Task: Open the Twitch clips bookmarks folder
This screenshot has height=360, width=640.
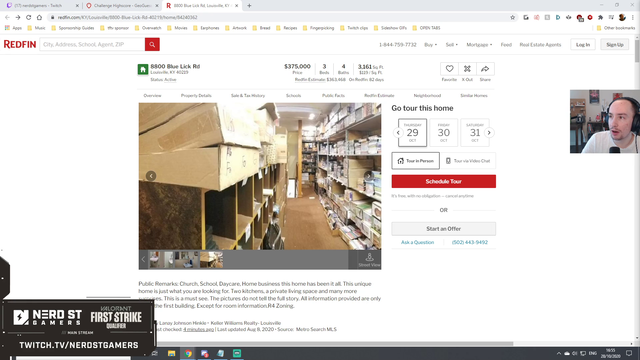Action: click(x=354, y=28)
